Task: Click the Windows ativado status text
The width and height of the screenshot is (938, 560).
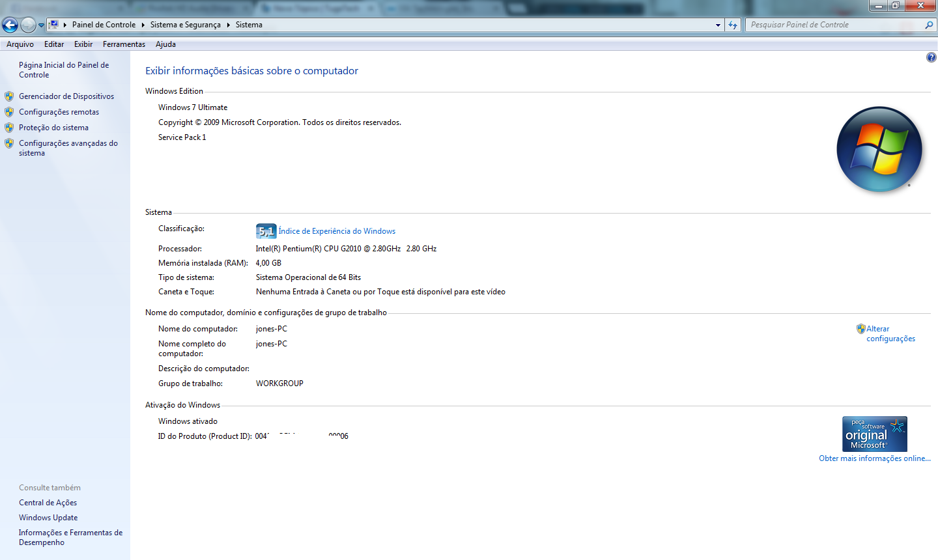Action: (188, 421)
